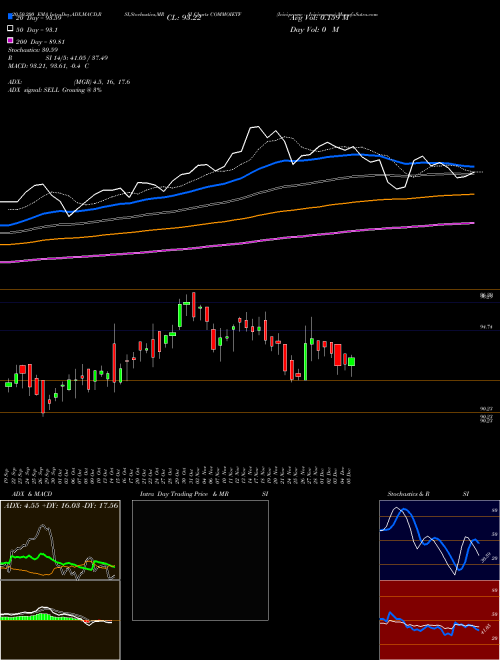Image resolution: width=500 pixels, height=660 pixels.
Task: Click the 'Intra Day Trading Price & MR' title
Action: [184, 494]
